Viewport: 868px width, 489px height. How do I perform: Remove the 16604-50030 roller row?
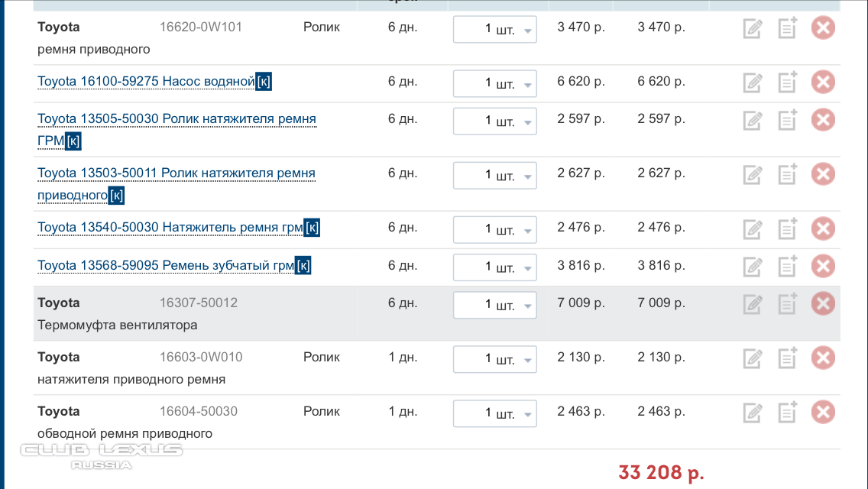pyautogui.click(x=823, y=412)
